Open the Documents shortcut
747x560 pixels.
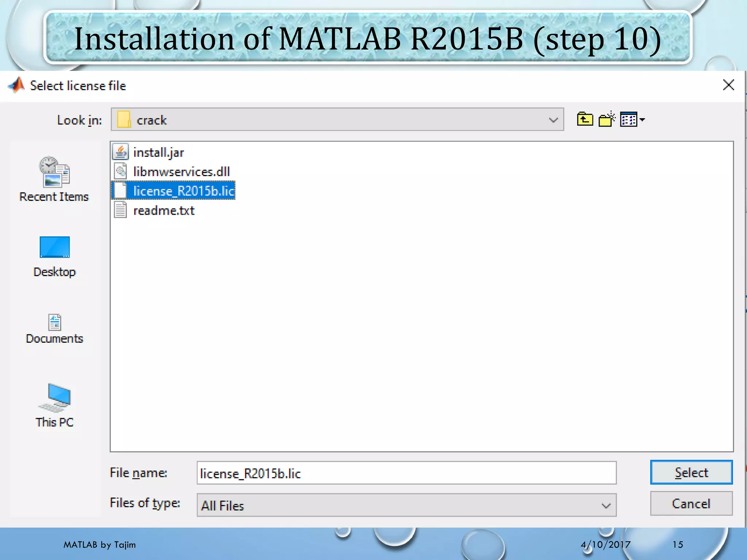coord(54,329)
